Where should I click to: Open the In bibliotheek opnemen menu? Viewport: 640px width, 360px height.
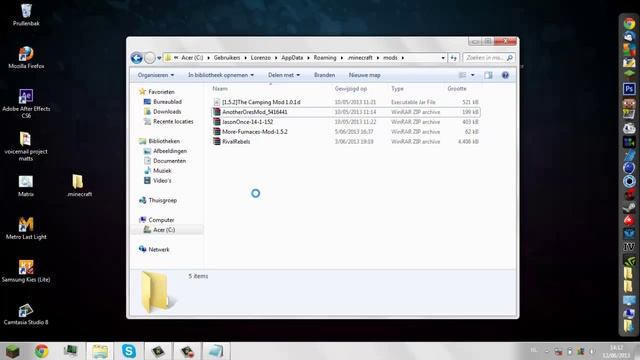click(220, 75)
